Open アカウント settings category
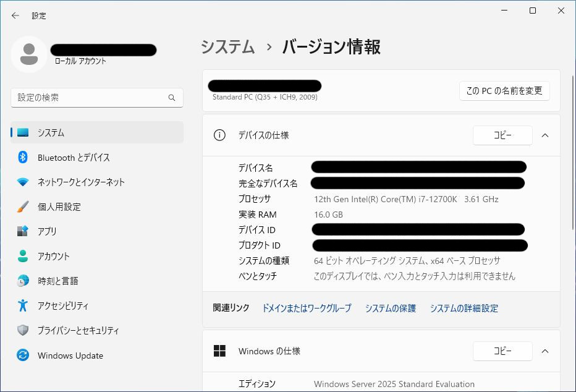This screenshot has height=392, width=576. 97,256
